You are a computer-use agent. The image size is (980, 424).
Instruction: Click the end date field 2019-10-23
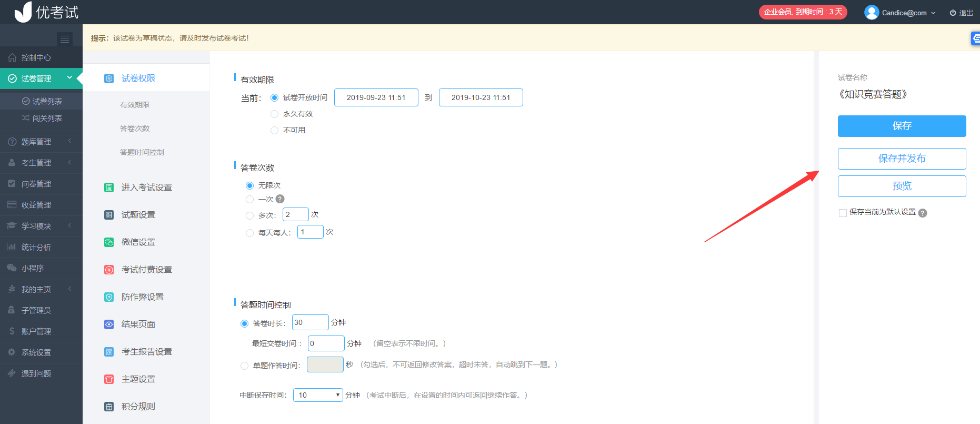click(481, 97)
